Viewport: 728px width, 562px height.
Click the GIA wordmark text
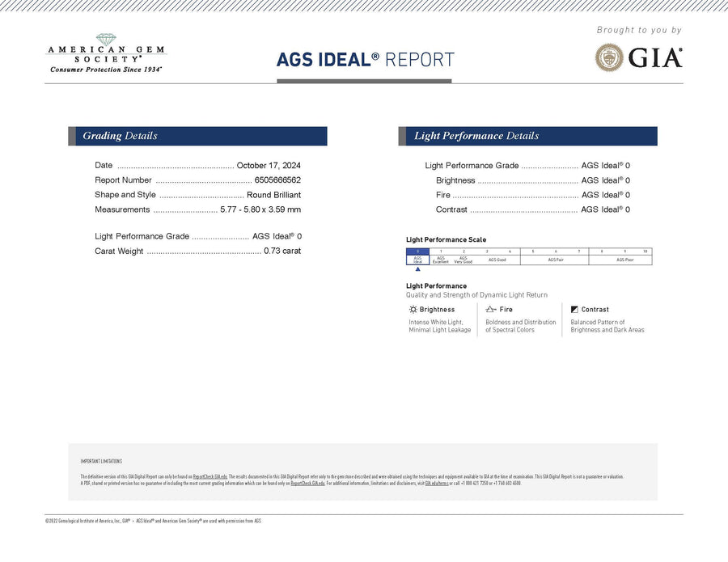click(655, 58)
